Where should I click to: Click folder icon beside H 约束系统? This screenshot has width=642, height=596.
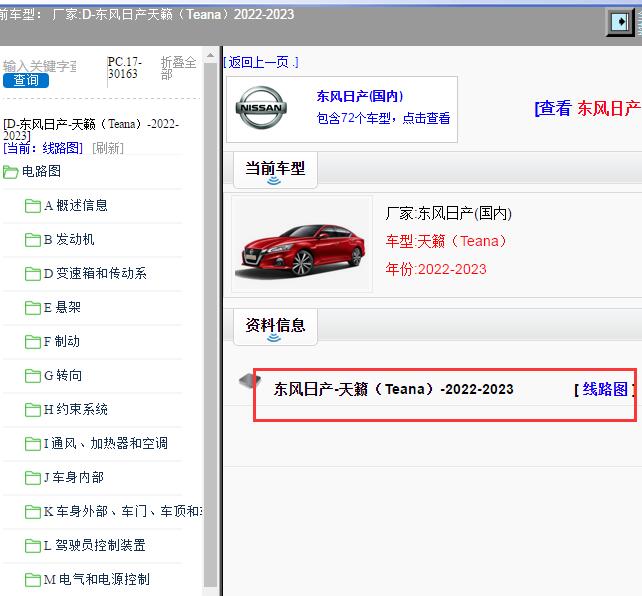point(33,410)
